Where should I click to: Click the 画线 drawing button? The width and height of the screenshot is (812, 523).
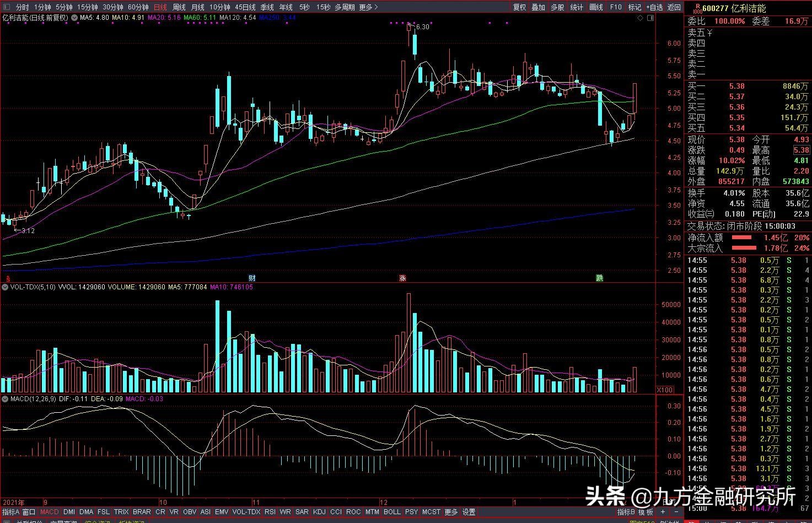pos(596,7)
